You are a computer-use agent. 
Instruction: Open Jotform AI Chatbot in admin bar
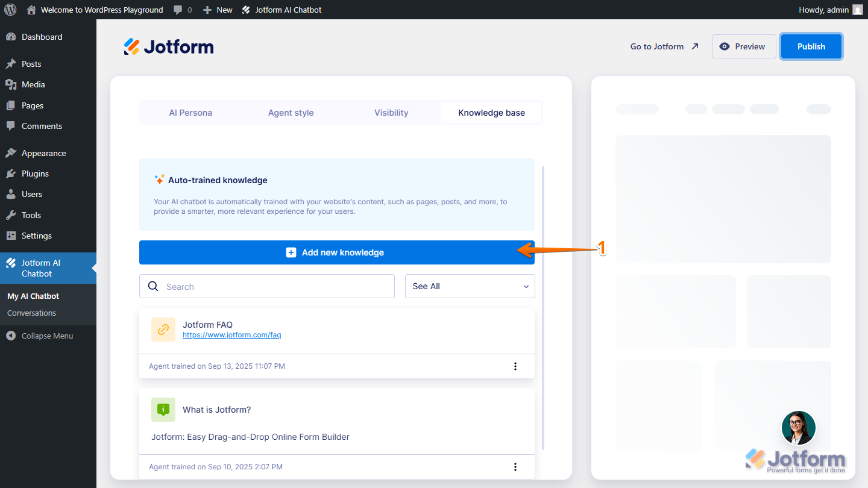pos(281,10)
